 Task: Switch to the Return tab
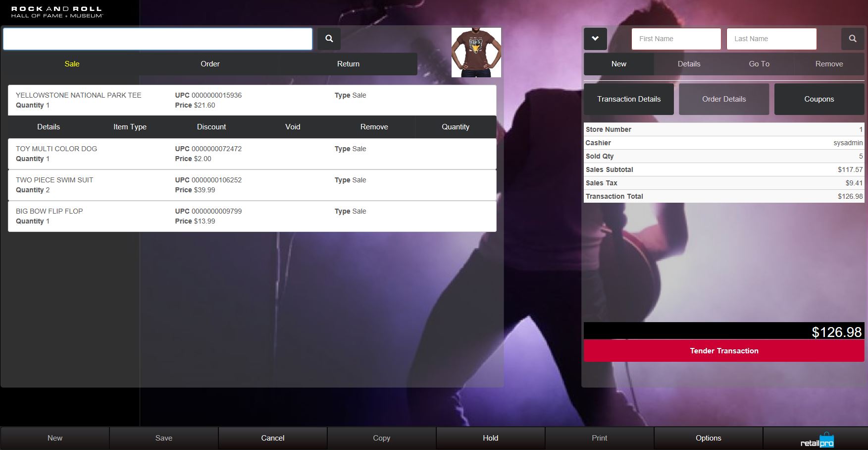348,64
